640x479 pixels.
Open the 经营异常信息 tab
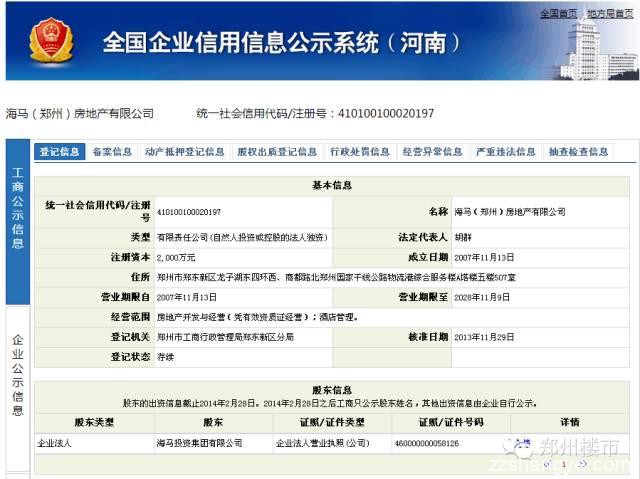click(x=433, y=152)
